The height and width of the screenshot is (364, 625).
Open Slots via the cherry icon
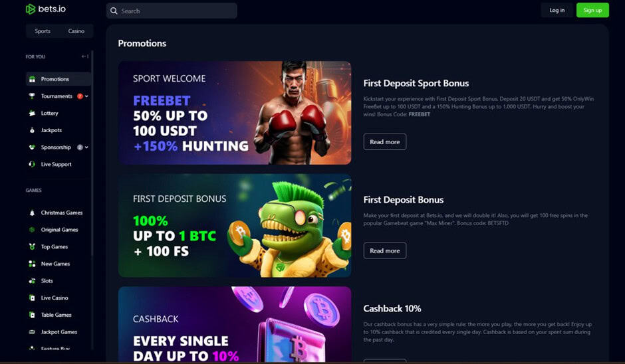(33, 281)
